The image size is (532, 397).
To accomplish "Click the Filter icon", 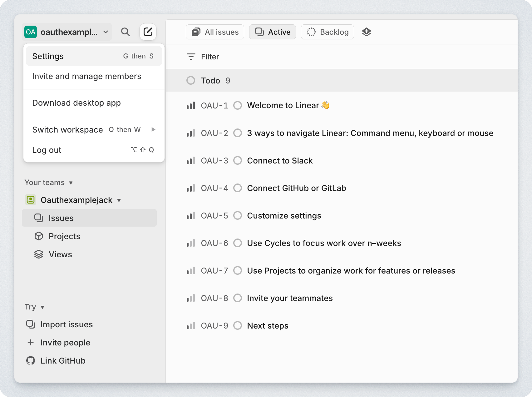I will (x=191, y=57).
